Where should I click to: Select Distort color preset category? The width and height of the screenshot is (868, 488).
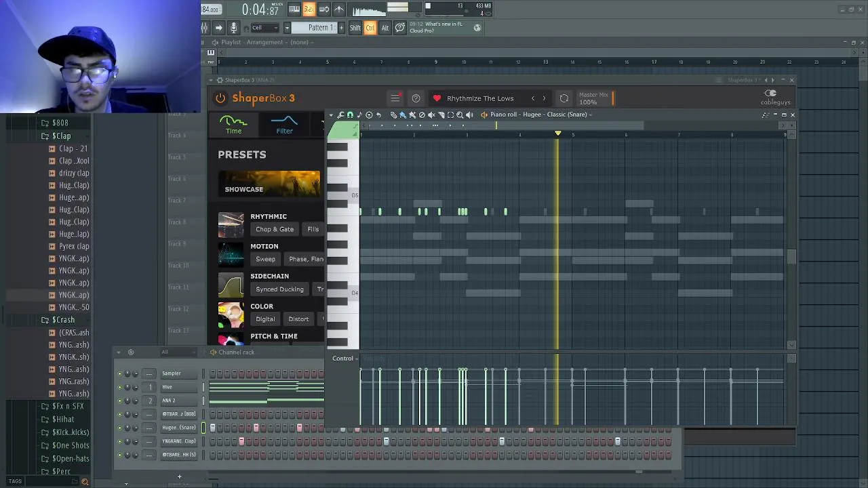(298, 319)
